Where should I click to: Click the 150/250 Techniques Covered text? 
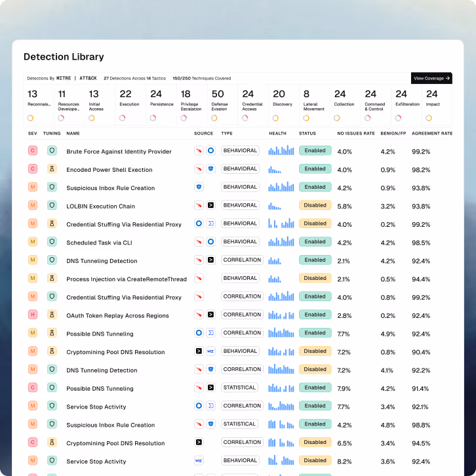coord(201,78)
